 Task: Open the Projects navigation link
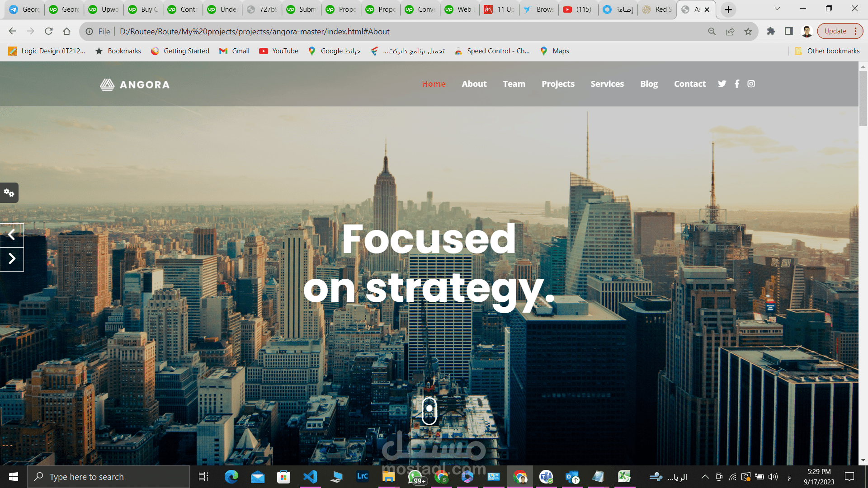click(x=558, y=84)
